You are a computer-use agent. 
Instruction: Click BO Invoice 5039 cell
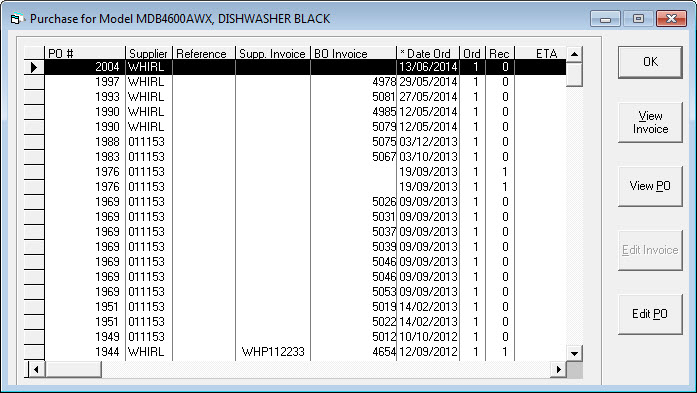click(x=353, y=247)
